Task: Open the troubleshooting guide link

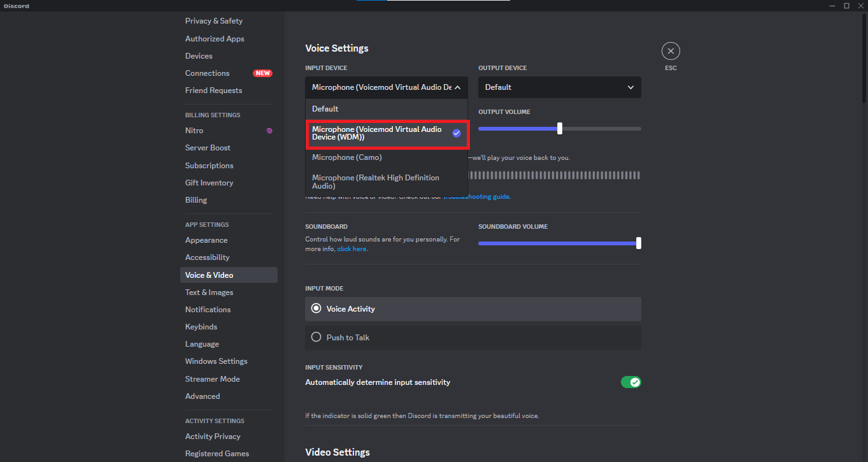Action: coord(476,197)
